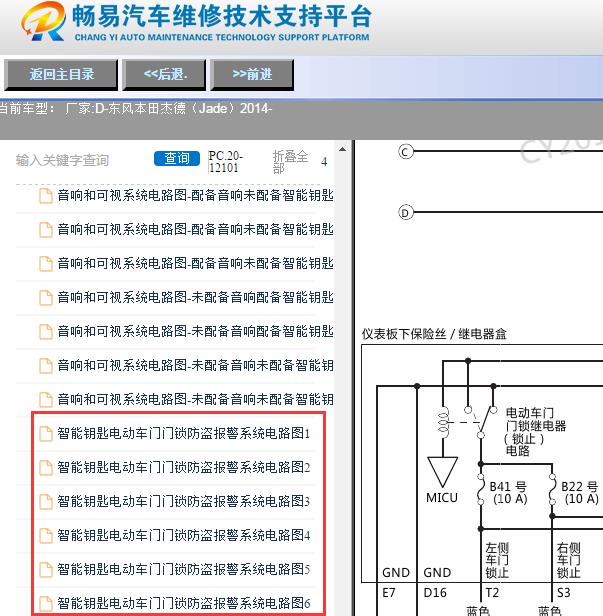
Task: Click the list scrollbar up arrow
Action: tap(343, 150)
